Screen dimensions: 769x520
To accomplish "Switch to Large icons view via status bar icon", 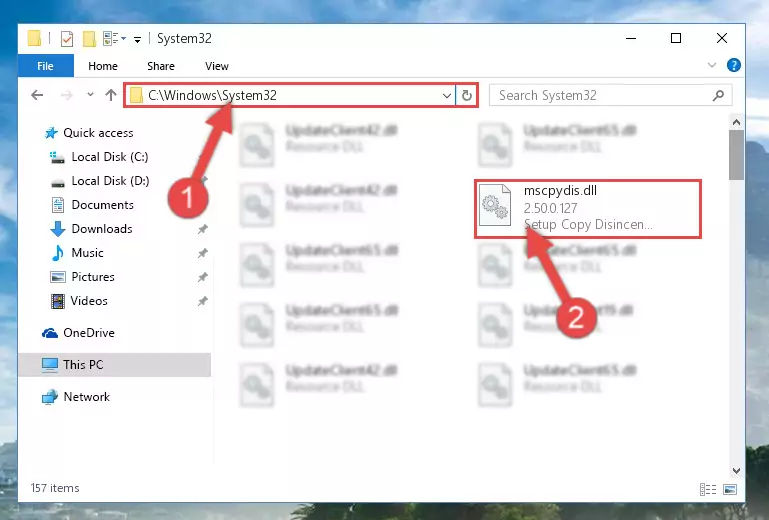I will [730, 490].
